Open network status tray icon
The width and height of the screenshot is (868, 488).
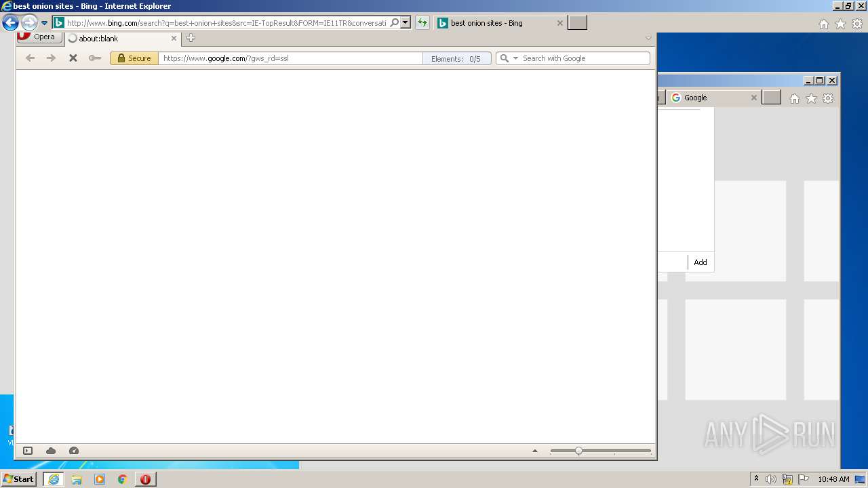787,479
